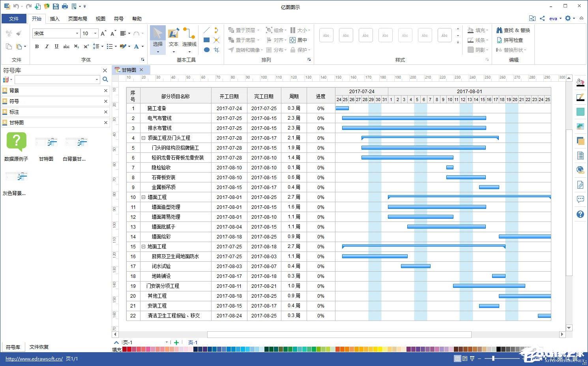Choose the 连接线 connector tool
588x366 pixels.
(189, 39)
